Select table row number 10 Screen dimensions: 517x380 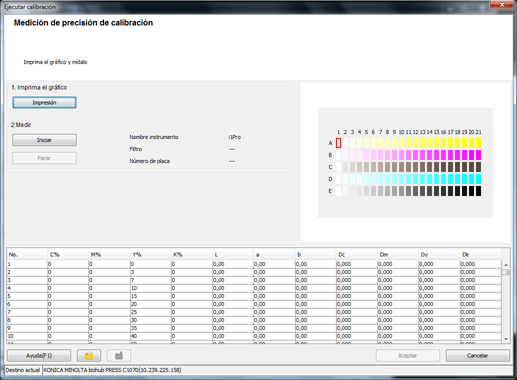tap(254, 336)
